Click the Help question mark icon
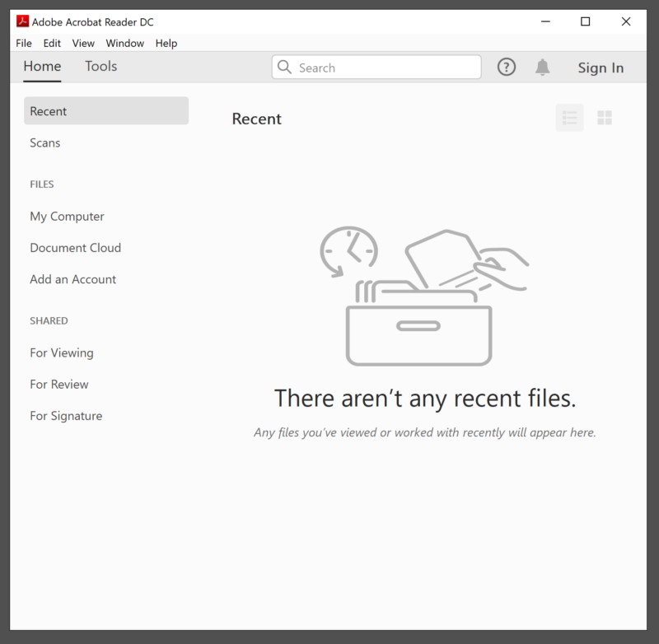The image size is (659, 644). click(x=507, y=68)
